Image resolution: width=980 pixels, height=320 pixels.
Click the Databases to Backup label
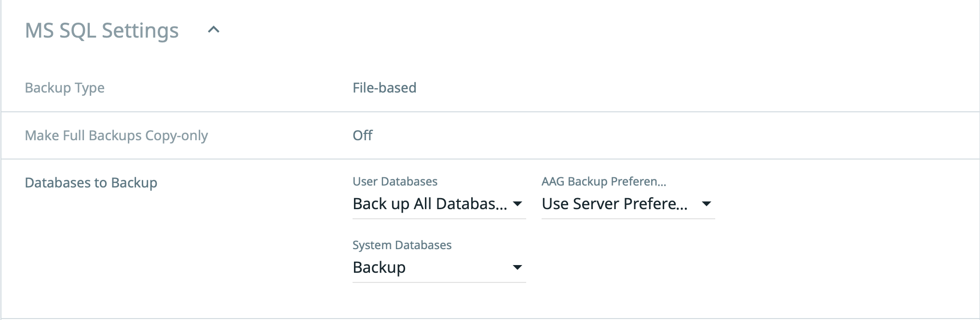[x=91, y=183]
